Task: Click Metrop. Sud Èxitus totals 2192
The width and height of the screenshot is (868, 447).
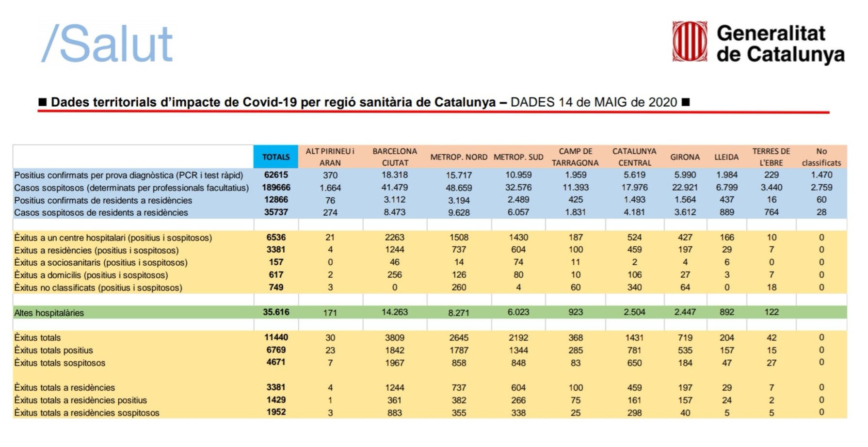Action: tap(518, 337)
